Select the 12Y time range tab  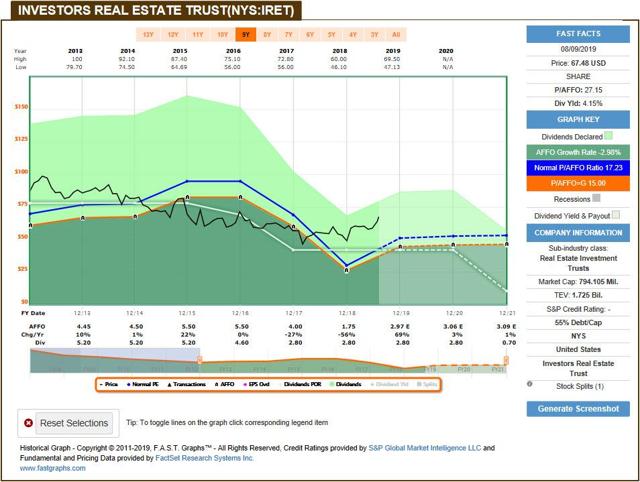click(173, 35)
